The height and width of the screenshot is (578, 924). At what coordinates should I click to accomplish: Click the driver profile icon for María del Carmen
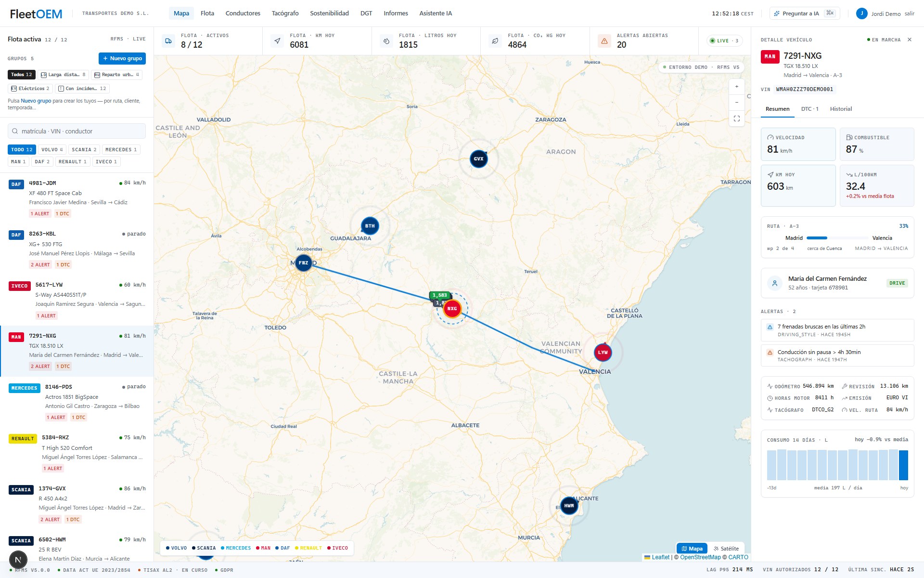[775, 283]
